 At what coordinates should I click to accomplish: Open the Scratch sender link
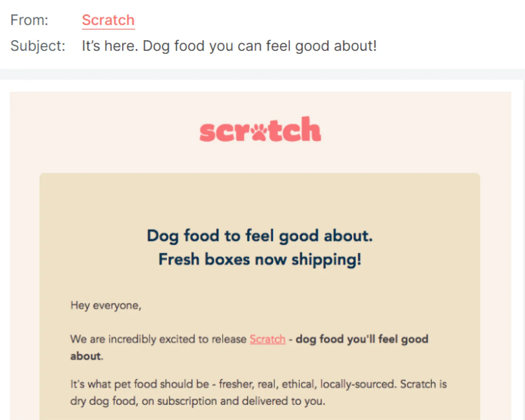108,20
